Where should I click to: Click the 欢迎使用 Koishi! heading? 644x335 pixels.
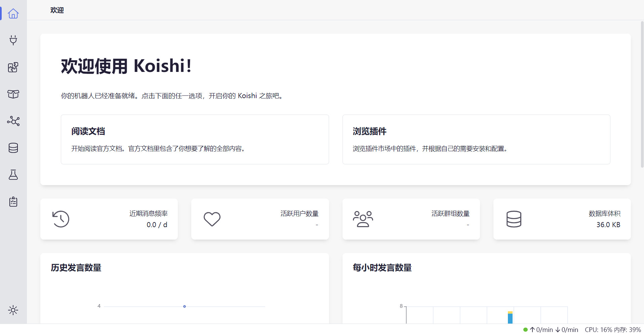126,66
